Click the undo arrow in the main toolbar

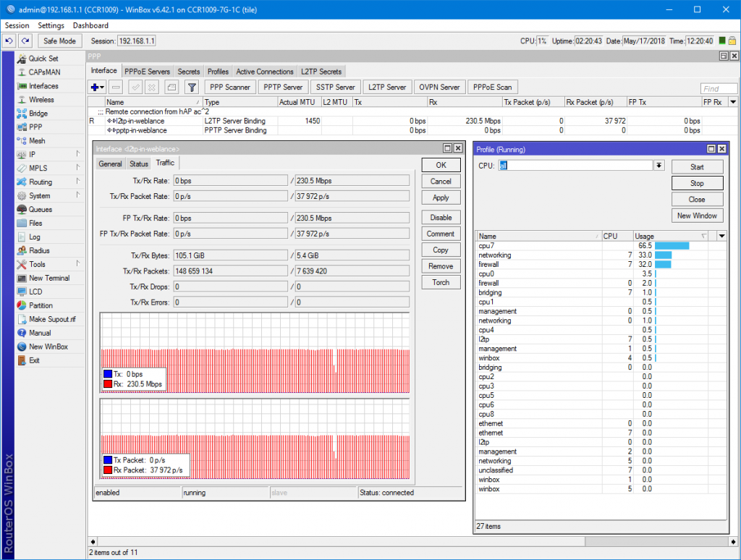(9, 41)
